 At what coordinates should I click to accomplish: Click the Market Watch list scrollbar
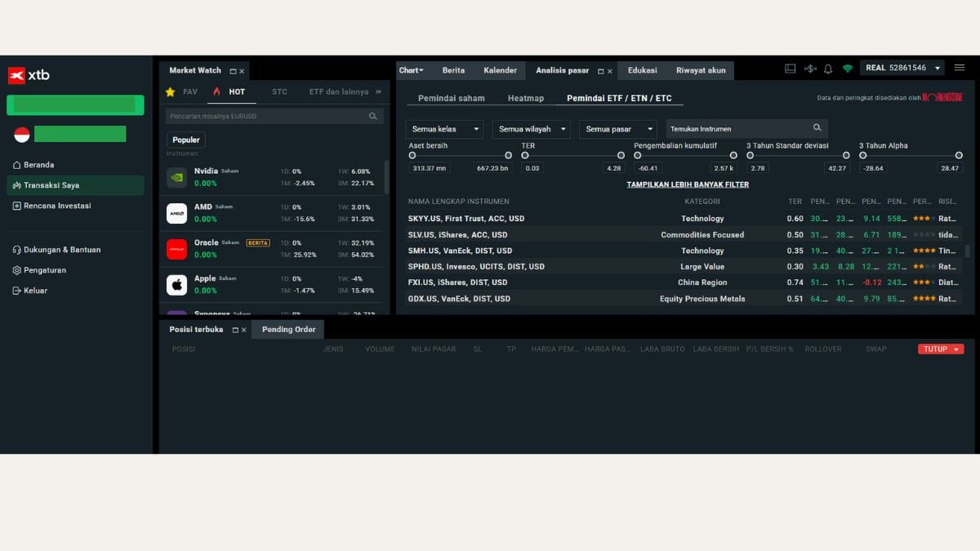pyautogui.click(x=387, y=176)
